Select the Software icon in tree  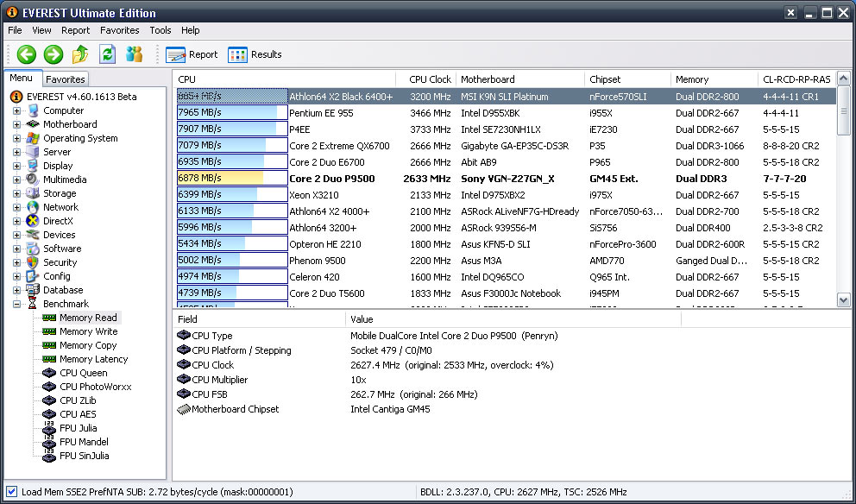click(x=32, y=249)
